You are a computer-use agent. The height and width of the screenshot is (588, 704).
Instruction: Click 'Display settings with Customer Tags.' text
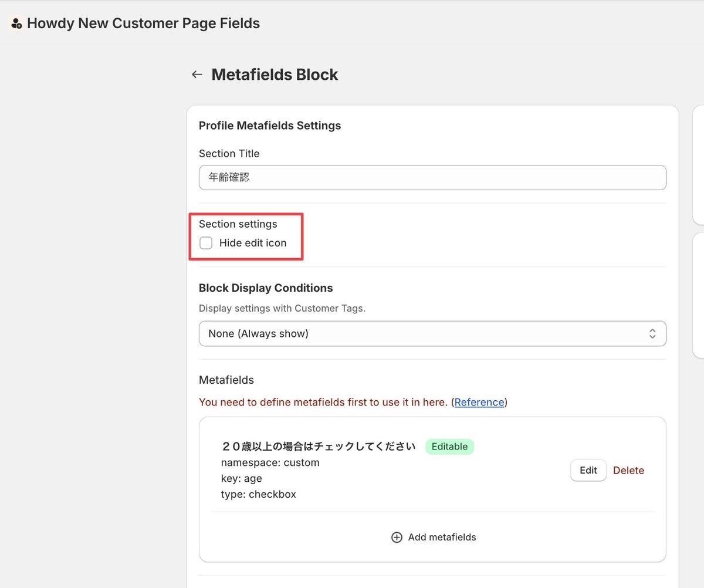[x=282, y=308]
